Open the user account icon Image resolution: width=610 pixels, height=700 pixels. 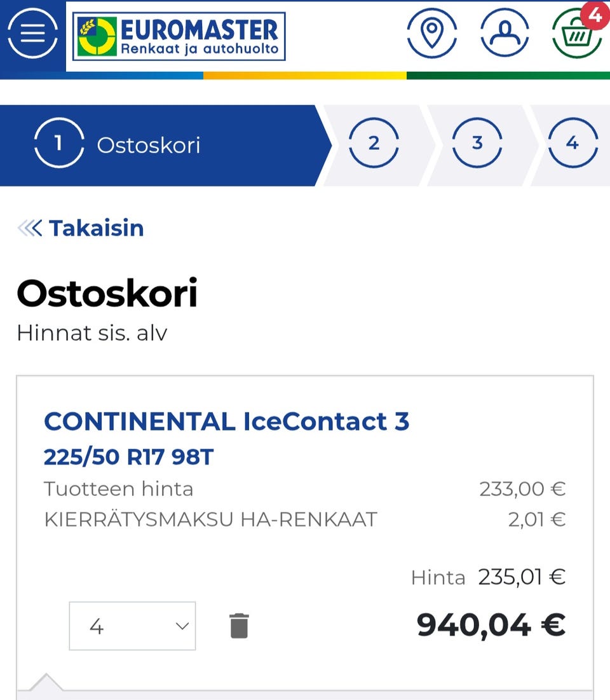505,32
